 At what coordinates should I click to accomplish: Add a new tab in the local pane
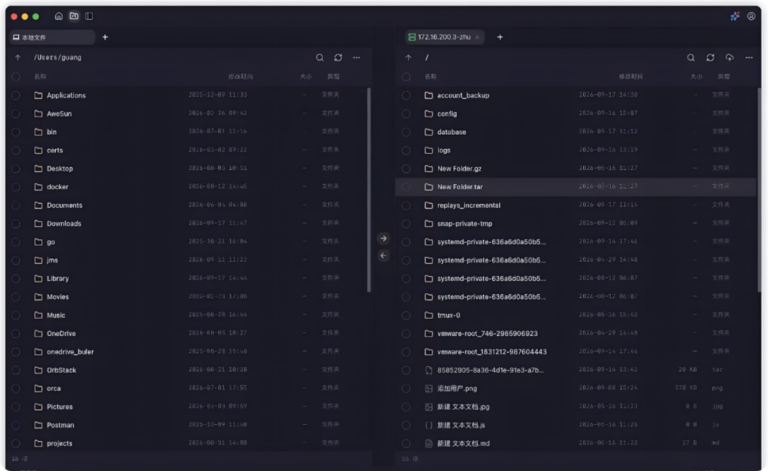[x=105, y=37]
